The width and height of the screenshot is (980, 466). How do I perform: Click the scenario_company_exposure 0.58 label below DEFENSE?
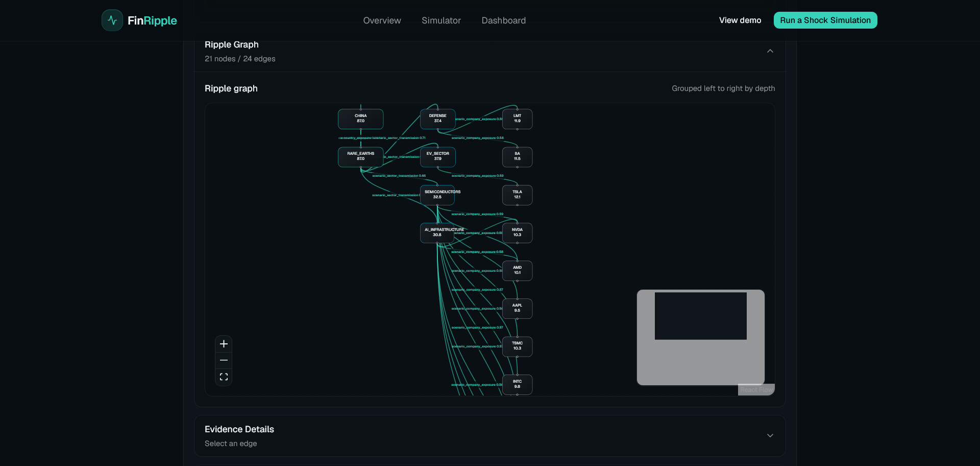[478, 138]
